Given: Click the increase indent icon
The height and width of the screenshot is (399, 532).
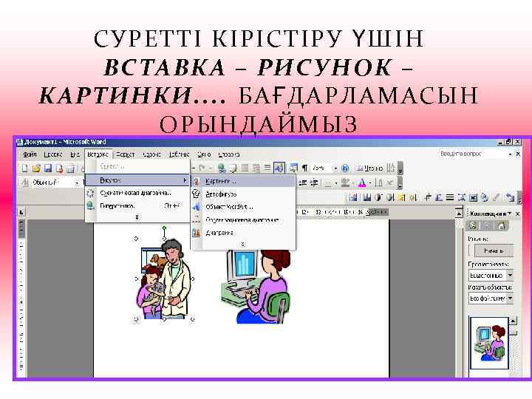Looking at the screenshot, I should pos(314,183).
